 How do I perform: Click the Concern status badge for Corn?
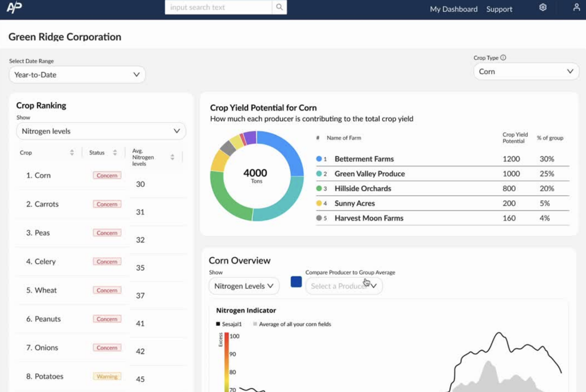pos(107,175)
